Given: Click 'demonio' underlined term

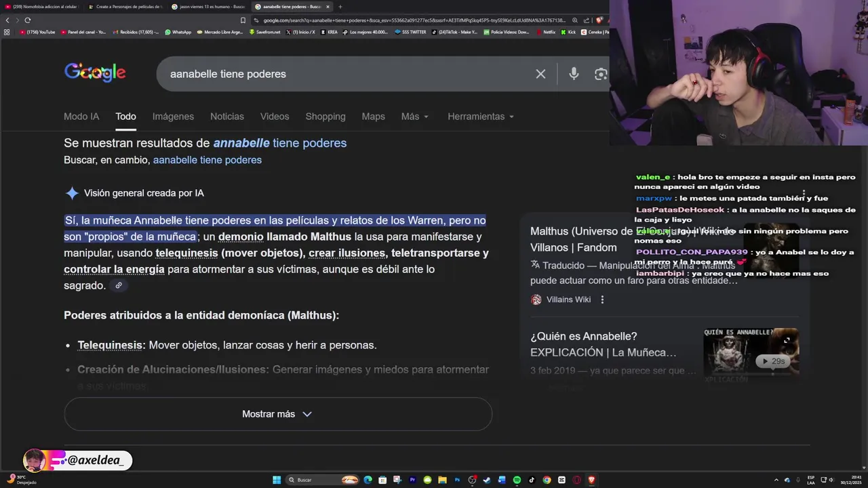Looking at the screenshot, I should 241,237.
